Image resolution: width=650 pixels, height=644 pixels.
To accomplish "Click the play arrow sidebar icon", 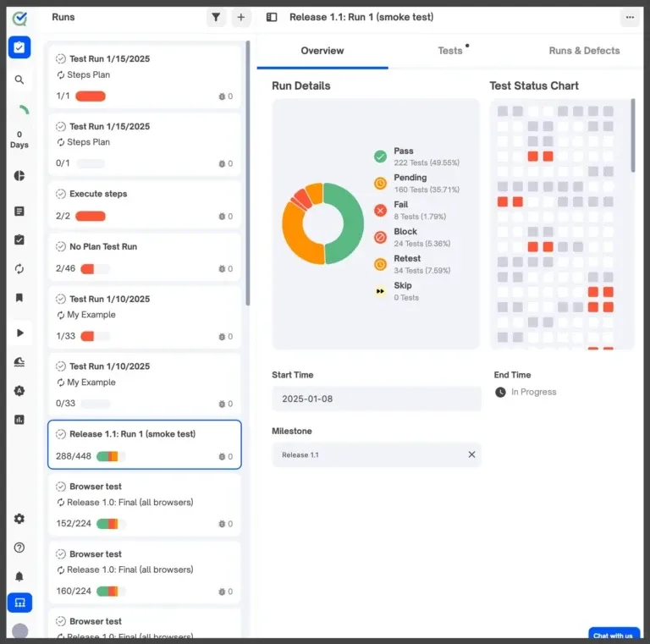I will point(19,333).
